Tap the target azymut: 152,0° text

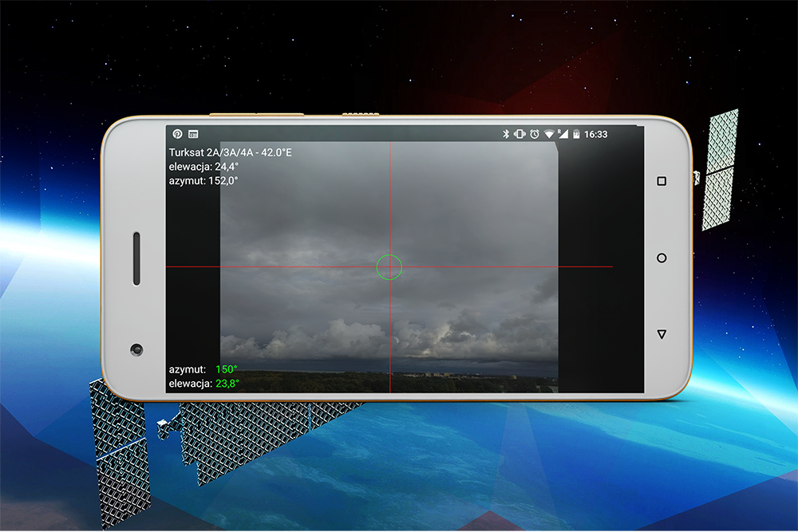pos(203,180)
